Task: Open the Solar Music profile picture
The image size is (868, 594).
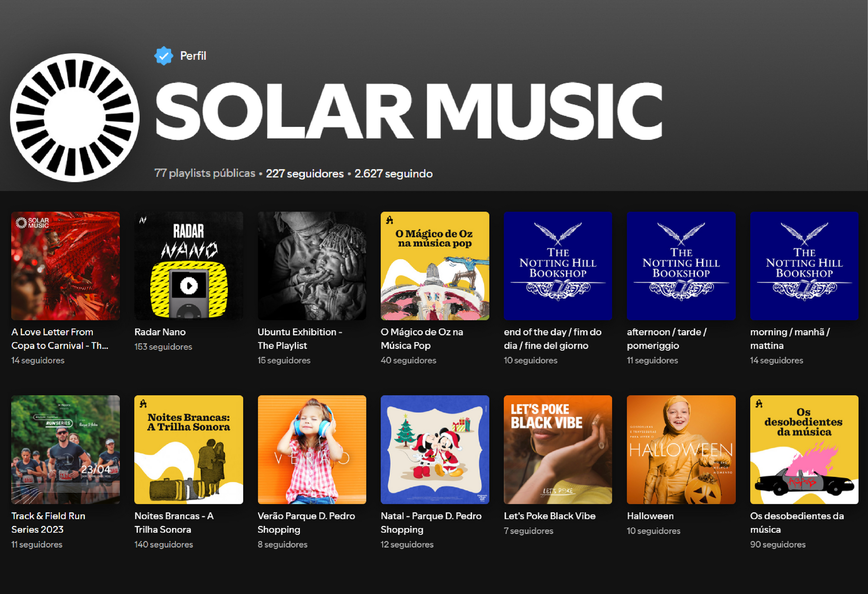Action: click(x=75, y=117)
